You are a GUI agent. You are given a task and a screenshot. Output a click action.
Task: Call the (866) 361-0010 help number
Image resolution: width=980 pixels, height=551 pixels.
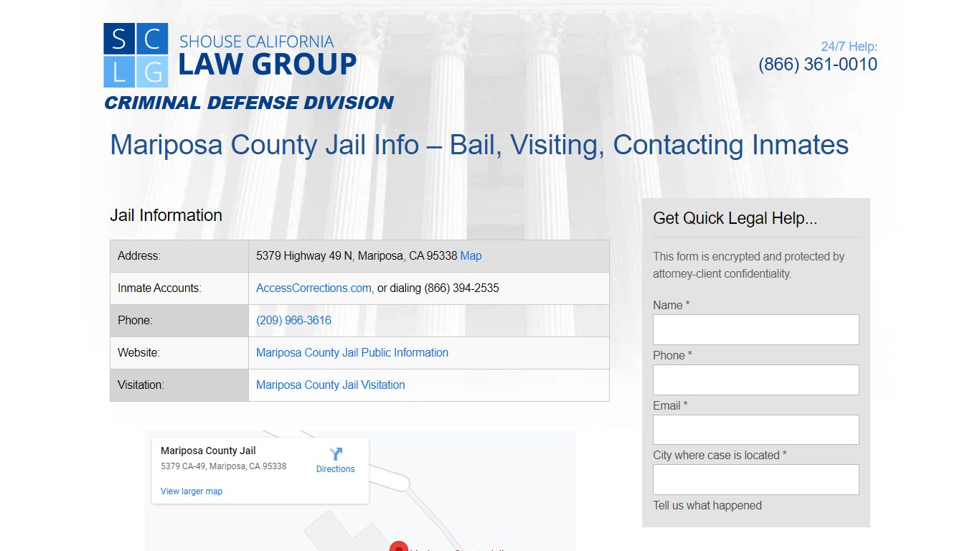pyautogui.click(x=818, y=64)
